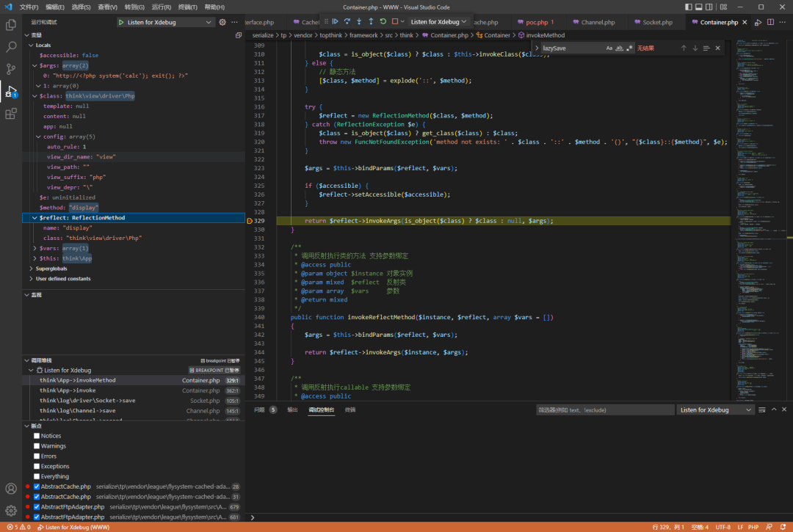The image size is (793, 532).
Task: Click the Step Over debug button
Action: coord(347,22)
